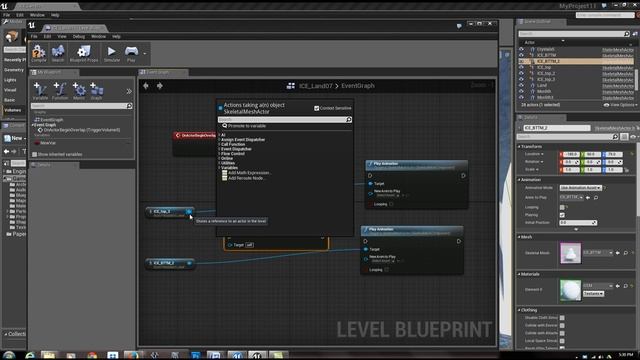Click ICE_BTTM_2 reference node output pin

coord(189,263)
